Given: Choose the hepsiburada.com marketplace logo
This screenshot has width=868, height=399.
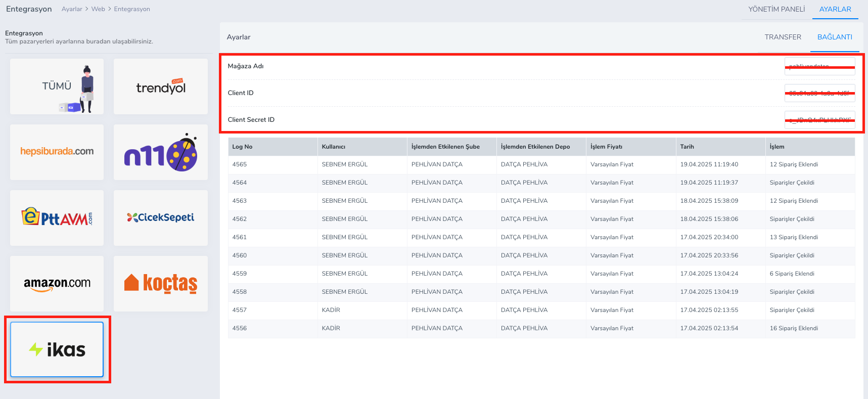Looking at the screenshot, I should (57, 152).
